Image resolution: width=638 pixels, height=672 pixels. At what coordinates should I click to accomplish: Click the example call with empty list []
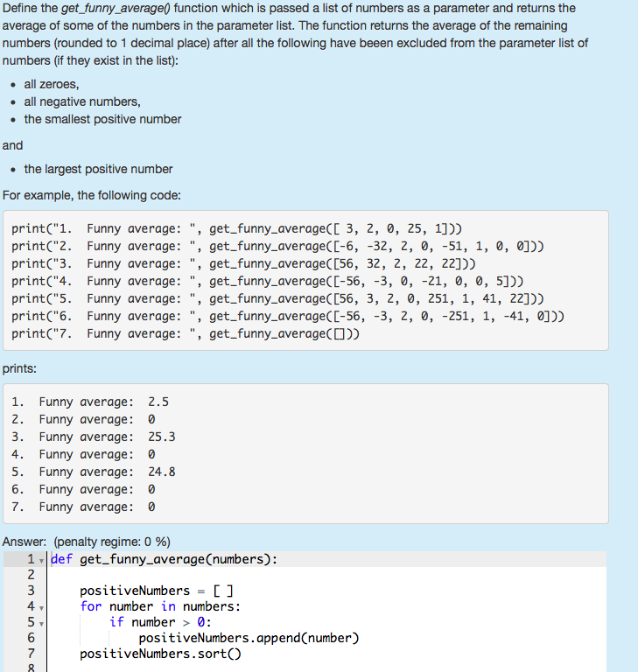click(x=186, y=334)
